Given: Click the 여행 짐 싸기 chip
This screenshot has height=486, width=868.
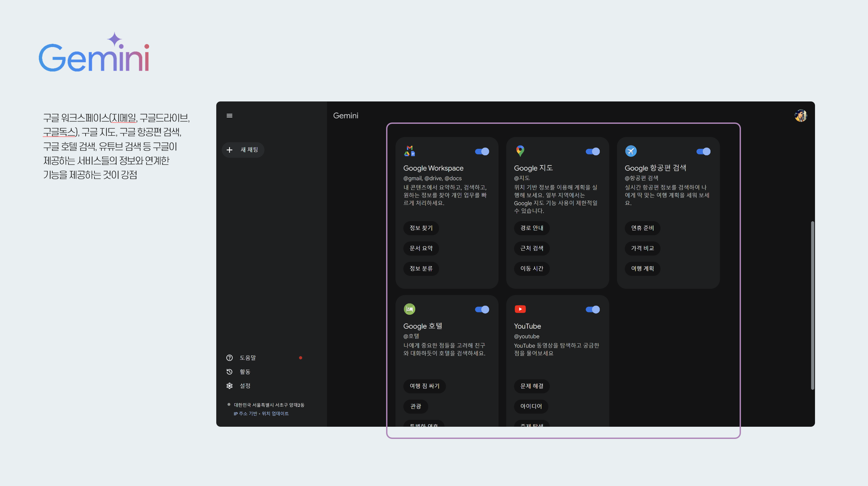Looking at the screenshot, I should [x=425, y=386].
